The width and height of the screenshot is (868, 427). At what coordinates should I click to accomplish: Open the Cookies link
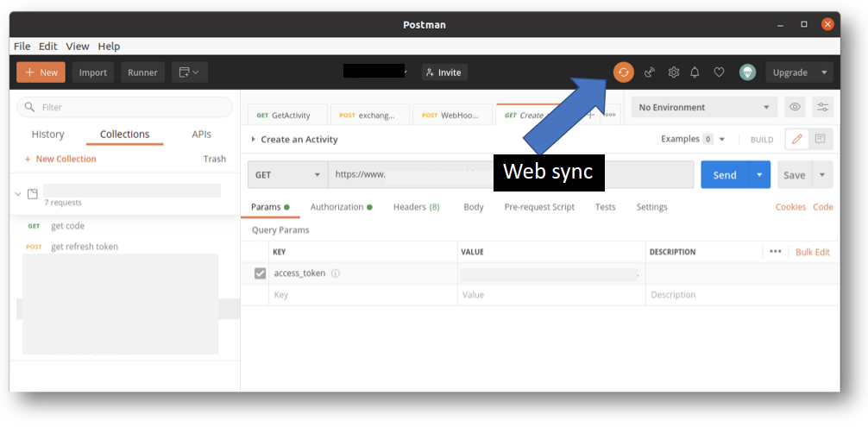[790, 207]
